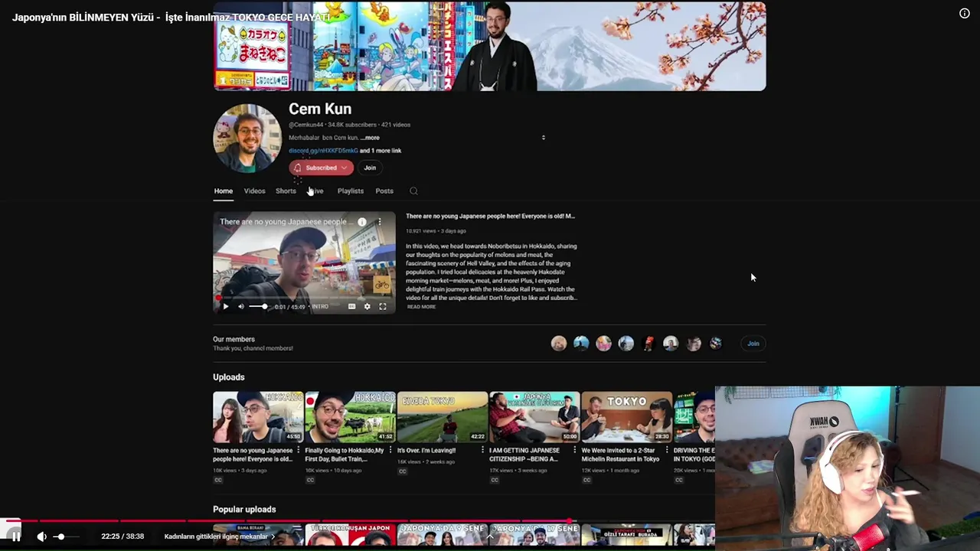This screenshot has height=551, width=980.
Task: Adjust featured video volume slider
Action: [259, 307]
